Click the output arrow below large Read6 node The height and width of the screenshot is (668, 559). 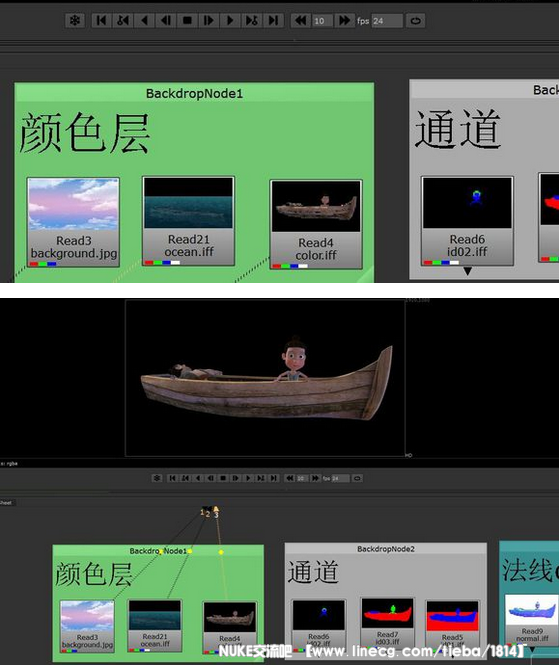coord(468,271)
